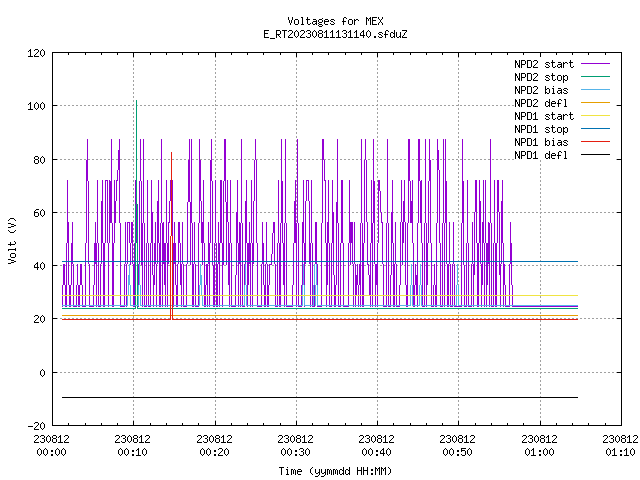Viewport: 640px width, 480px height.
Task: Click the 00:10 x-axis time label
Action: (x=133, y=452)
